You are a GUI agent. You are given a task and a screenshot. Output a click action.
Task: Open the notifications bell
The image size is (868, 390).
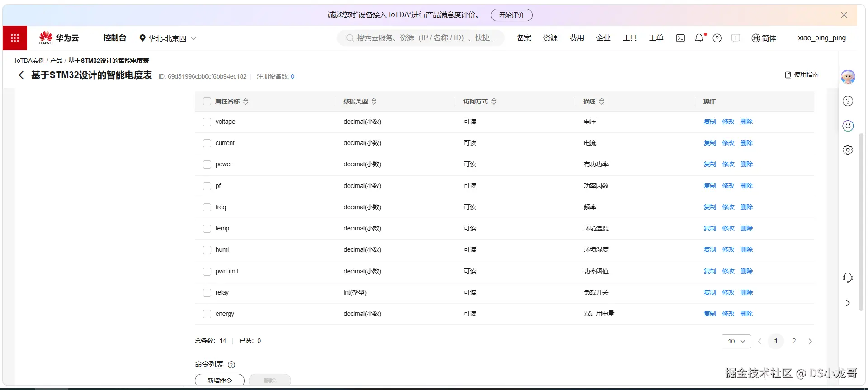[699, 38]
